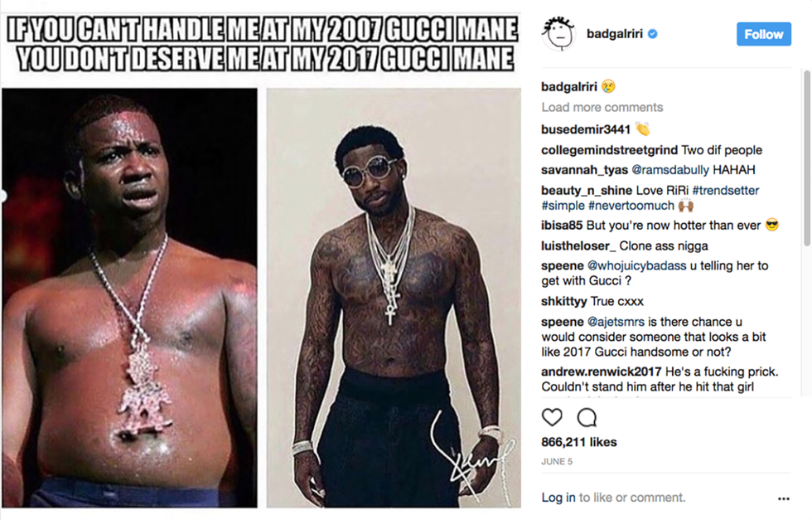Image resolution: width=812 pixels, height=520 pixels.
Task: Click the blue verified badge
Action: pos(653,34)
